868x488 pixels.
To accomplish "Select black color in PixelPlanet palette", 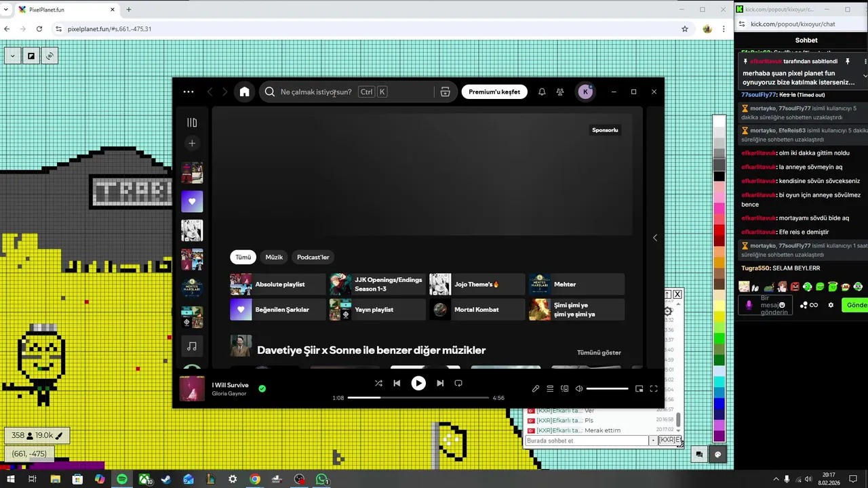I will (x=719, y=177).
